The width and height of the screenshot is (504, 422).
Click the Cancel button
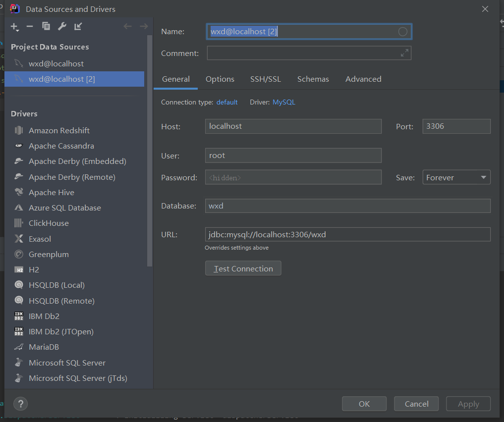point(416,404)
